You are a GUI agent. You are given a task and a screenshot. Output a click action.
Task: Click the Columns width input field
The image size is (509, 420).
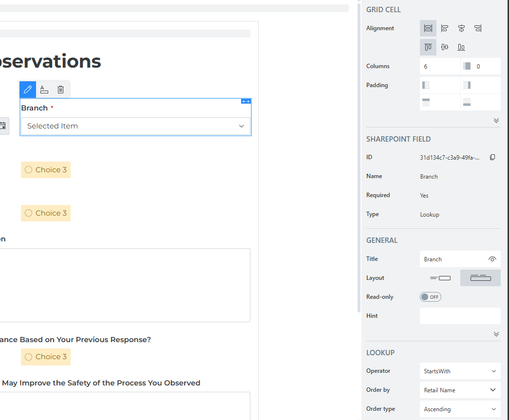click(440, 66)
